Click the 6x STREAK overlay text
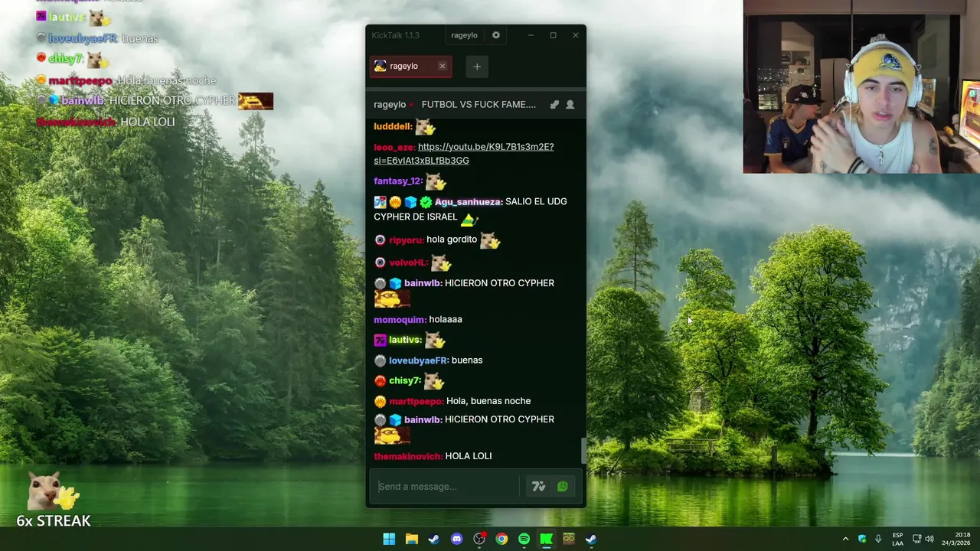The image size is (980, 551). pos(54,521)
